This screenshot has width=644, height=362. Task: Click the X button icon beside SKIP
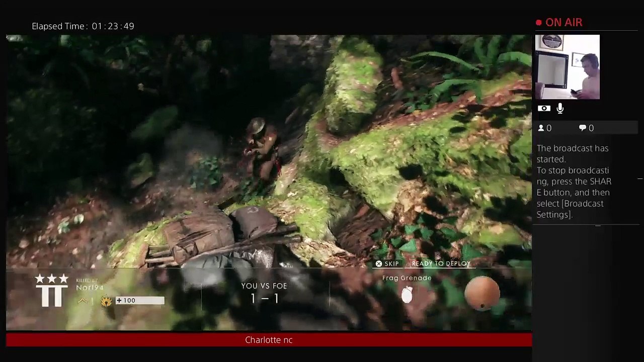[x=379, y=263]
